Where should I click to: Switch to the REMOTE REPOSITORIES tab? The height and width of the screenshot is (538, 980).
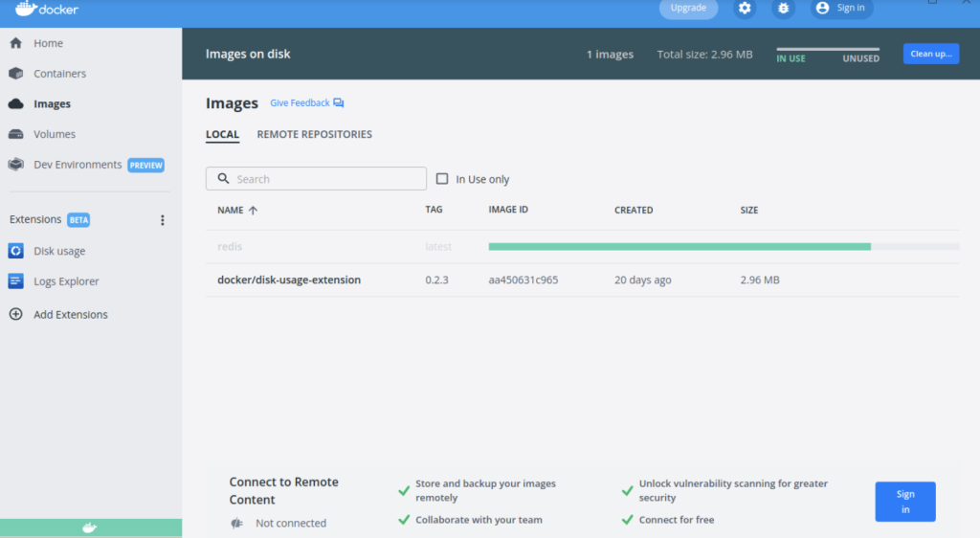314,134
